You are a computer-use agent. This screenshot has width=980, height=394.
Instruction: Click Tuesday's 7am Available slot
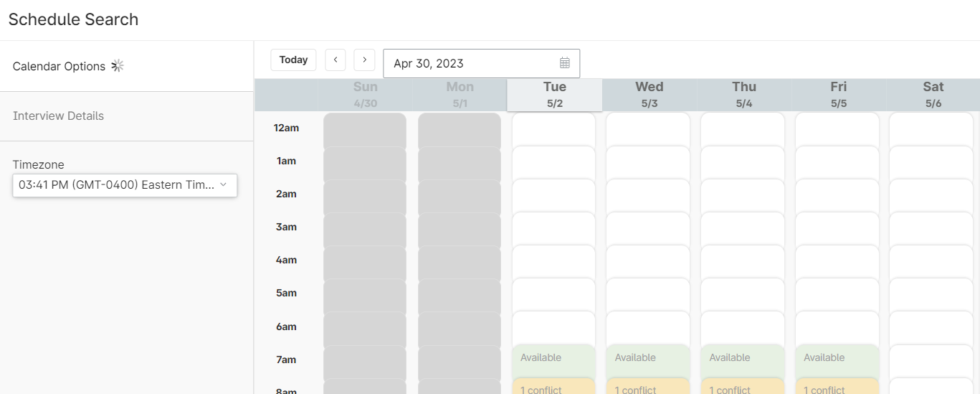pyautogui.click(x=553, y=360)
